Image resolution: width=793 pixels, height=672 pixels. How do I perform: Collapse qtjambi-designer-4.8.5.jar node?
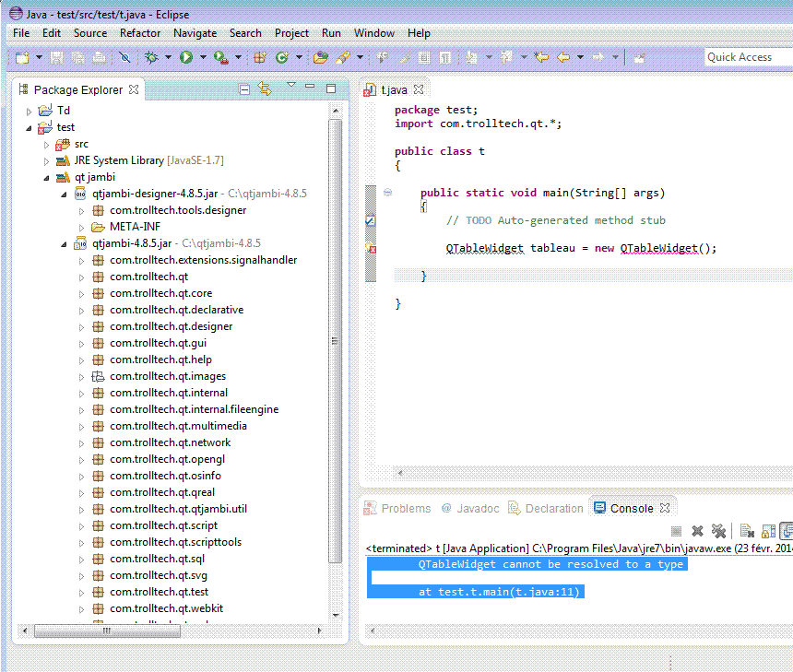pyautogui.click(x=64, y=195)
